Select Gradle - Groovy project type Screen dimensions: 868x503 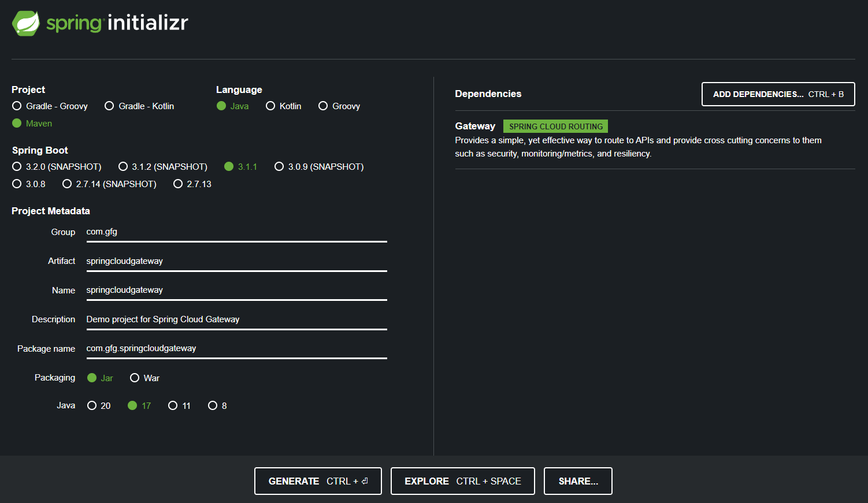click(x=50, y=106)
